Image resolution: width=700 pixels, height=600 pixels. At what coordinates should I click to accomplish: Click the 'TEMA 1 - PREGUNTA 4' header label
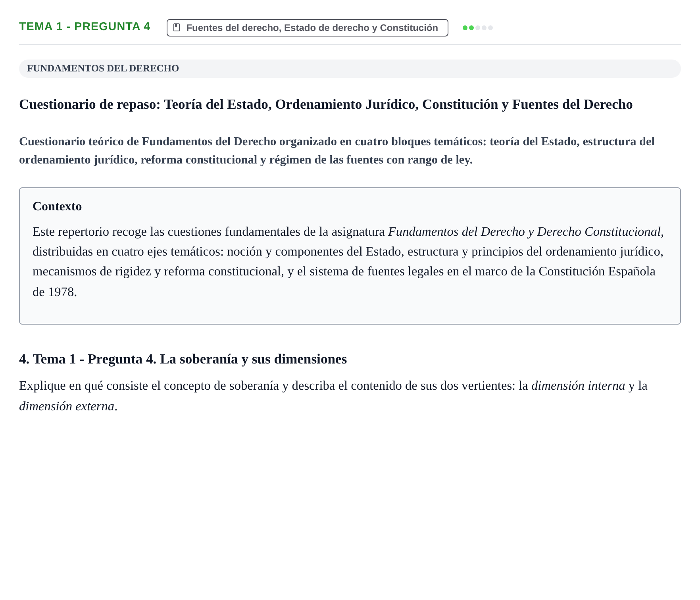[85, 27]
